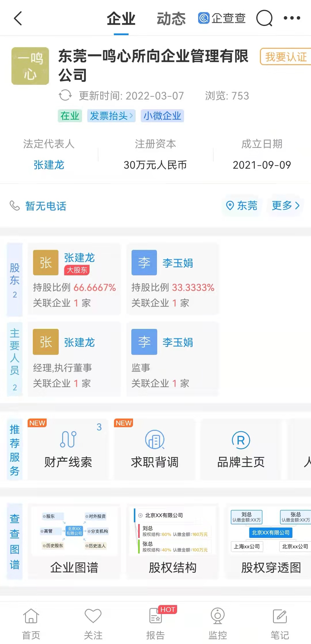This screenshot has width=311, height=644.
Task: Tap the back arrow icon
Action: (x=18, y=18)
